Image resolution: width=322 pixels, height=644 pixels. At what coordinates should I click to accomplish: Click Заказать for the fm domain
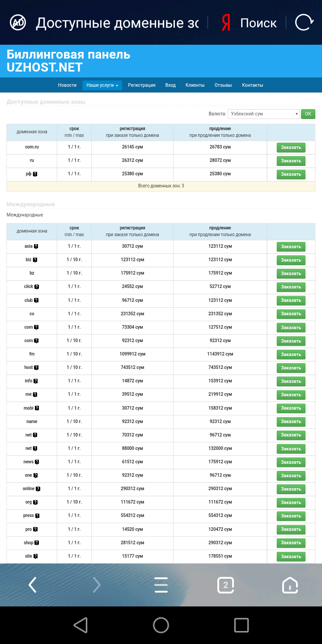tap(291, 354)
